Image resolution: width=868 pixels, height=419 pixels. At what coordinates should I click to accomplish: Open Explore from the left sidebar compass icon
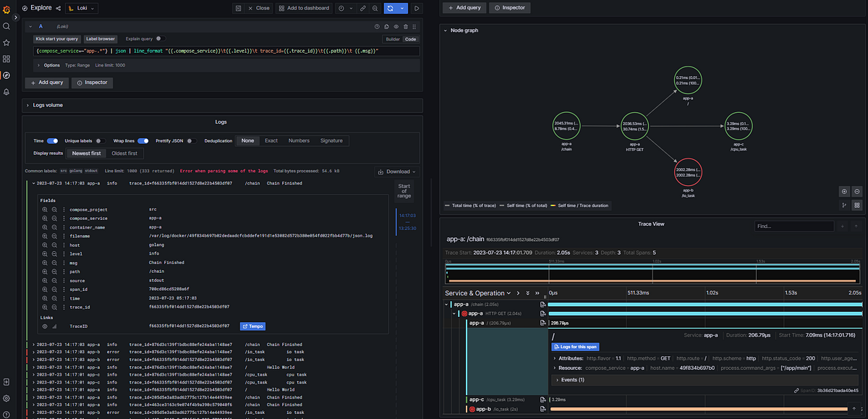[x=7, y=75]
